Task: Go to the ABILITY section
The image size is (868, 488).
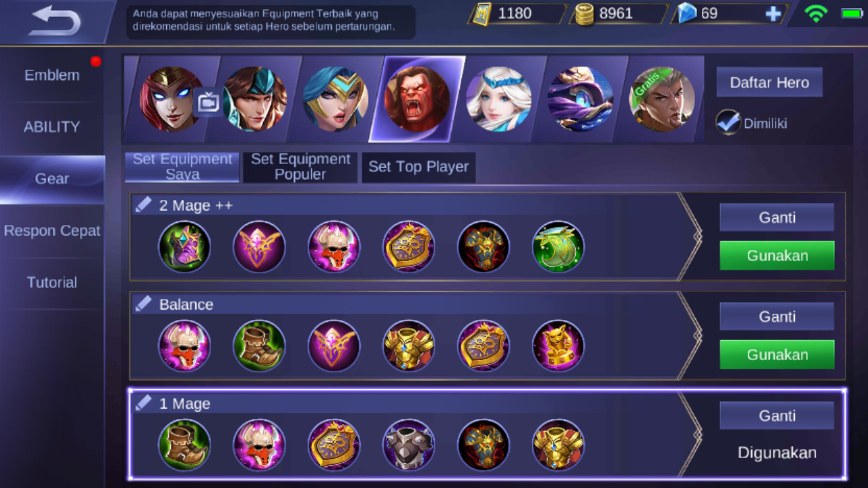Action: (52, 127)
